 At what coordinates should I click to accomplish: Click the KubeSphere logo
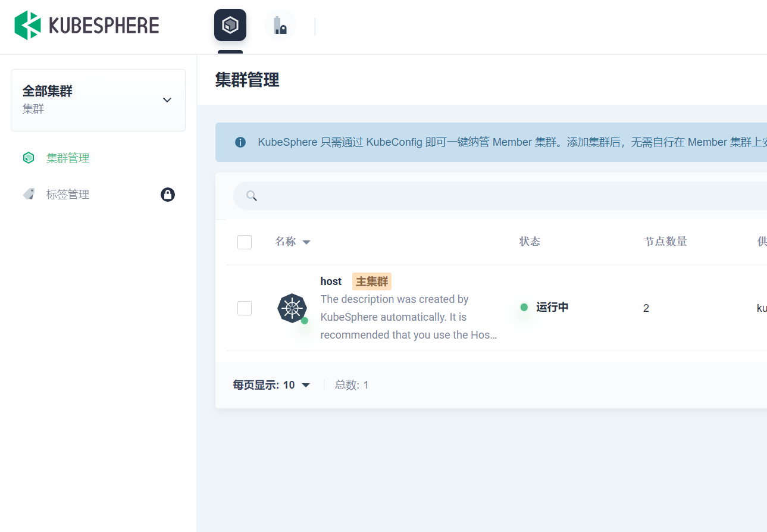[87, 26]
